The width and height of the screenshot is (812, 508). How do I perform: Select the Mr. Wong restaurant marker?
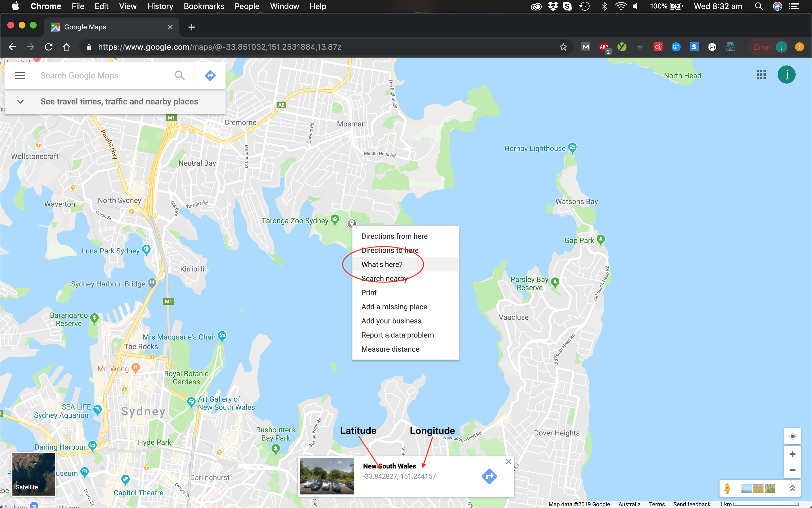point(136,368)
